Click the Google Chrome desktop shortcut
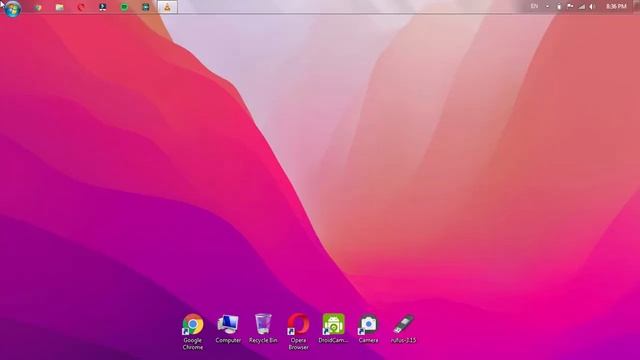640x360 pixels. (193, 331)
